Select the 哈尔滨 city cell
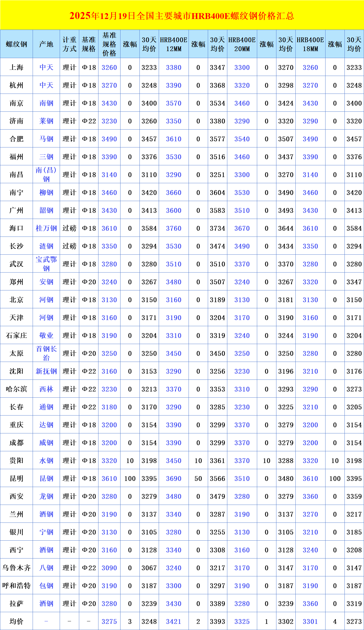364x630 pixels. (16, 389)
